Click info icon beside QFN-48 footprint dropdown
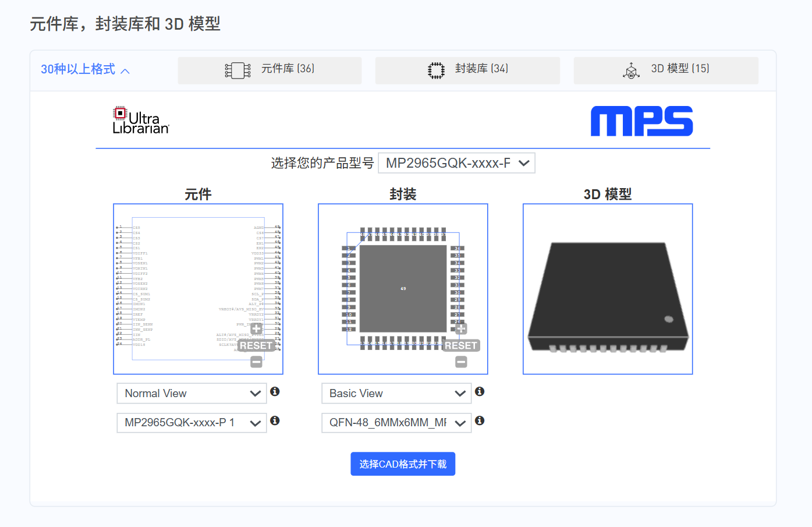Image resolution: width=812 pixels, height=527 pixels. click(480, 421)
